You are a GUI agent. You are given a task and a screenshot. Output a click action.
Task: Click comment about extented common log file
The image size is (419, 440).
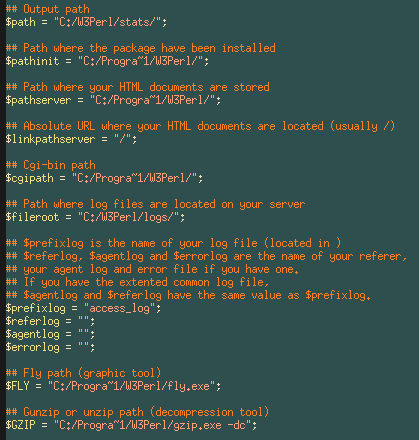tap(137, 282)
